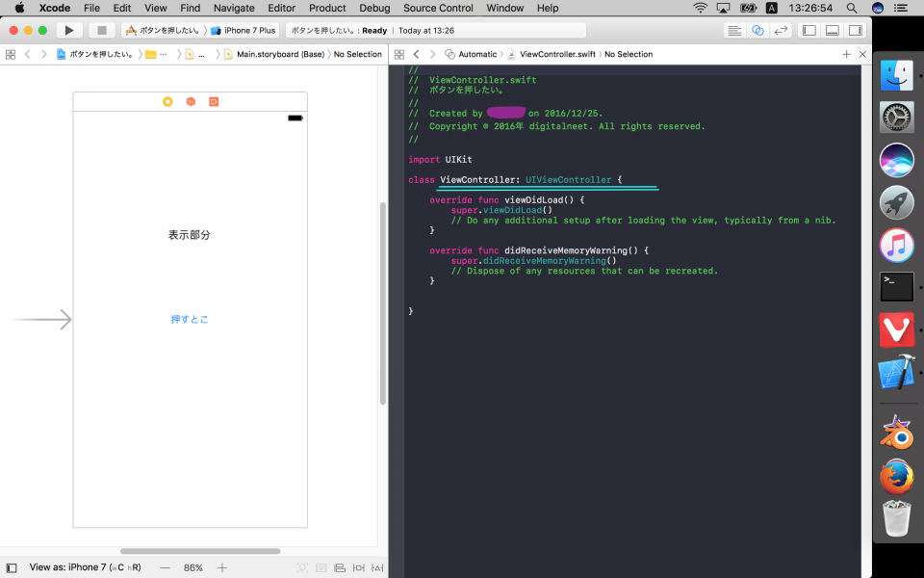Viewport: 924px width, 578px height.
Task: Open the ViewController.swift jump bar item
Action: (x=552, y=54)
